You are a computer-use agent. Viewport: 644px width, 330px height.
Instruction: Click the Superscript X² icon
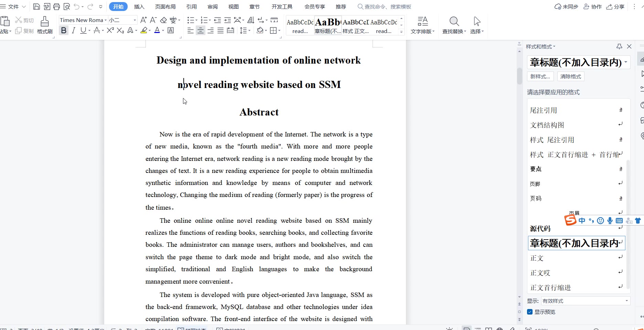point(110,31)
